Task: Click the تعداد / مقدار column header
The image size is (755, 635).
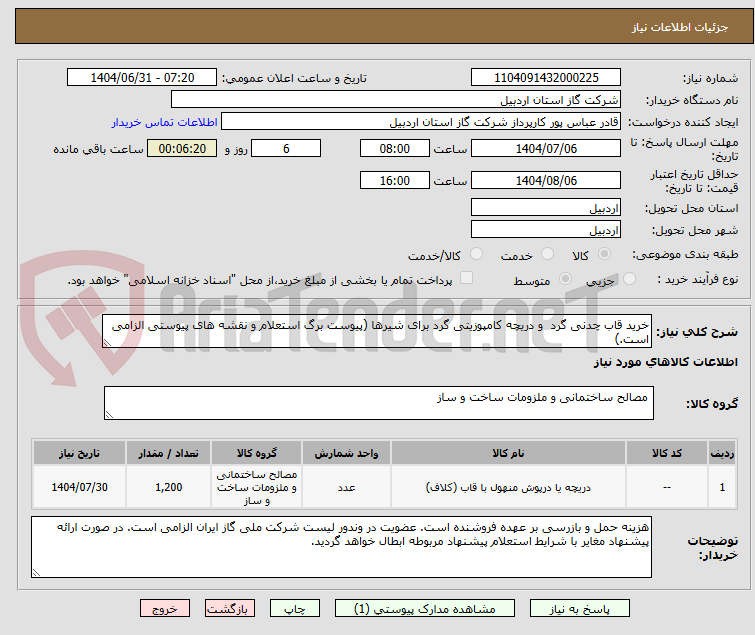Action: point(169,453)
